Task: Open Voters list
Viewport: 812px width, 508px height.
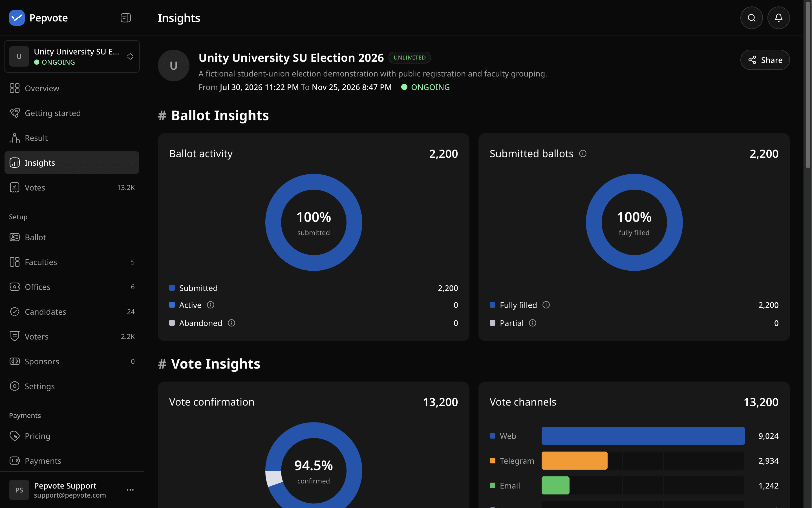Action: [72, 337]
